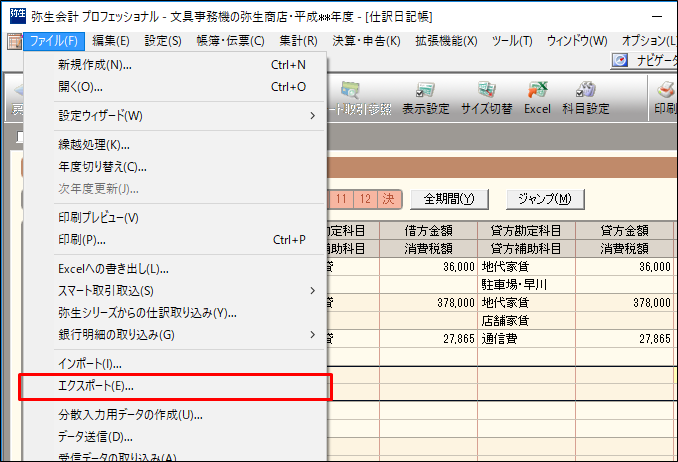This screenshot has height=462, width=678.
Task: Click the debit amount cell 378,000
Action: click(x=429, y=303)
